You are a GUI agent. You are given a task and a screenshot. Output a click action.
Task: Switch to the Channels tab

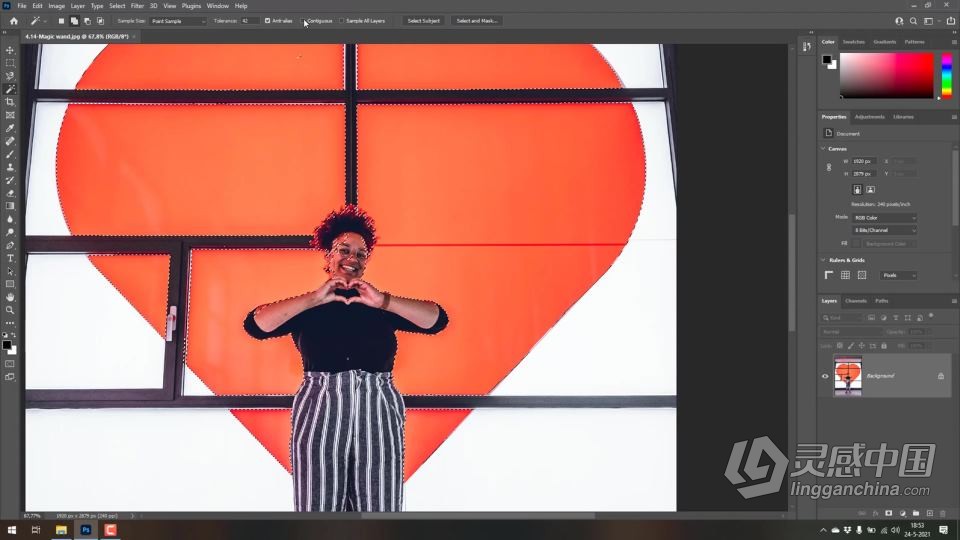click(x=856, y=301)
